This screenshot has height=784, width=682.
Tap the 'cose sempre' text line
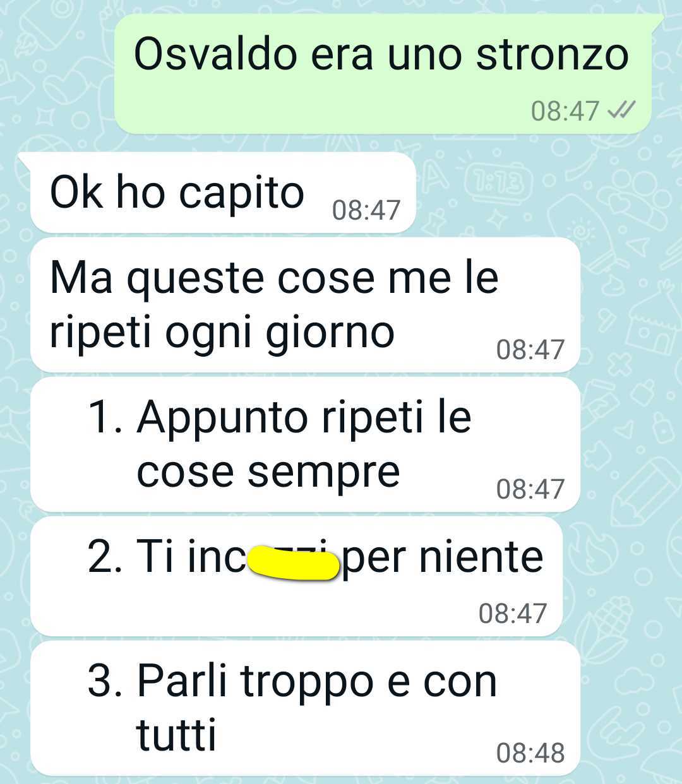pyautogui.click(x=268, y=472)
